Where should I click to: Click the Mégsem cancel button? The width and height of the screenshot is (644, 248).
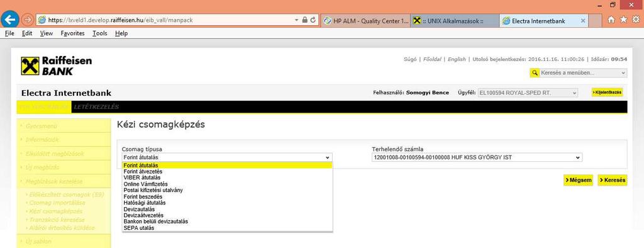coord(579,180)
